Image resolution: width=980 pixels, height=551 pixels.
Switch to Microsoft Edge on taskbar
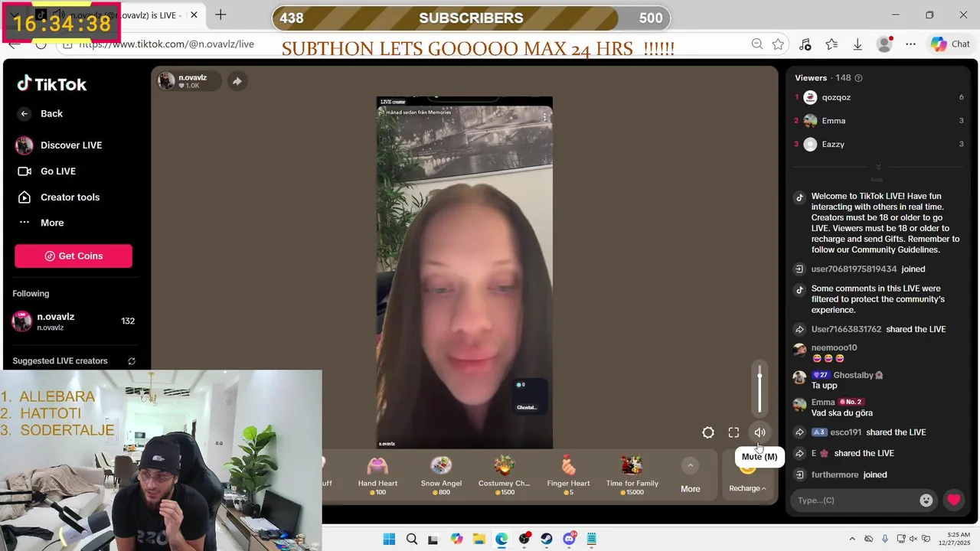coord(501,539)
